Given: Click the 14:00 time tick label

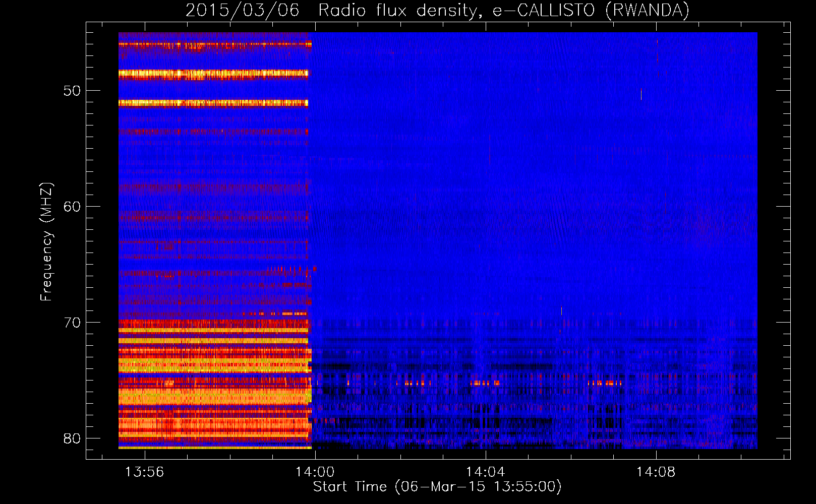Looking at the screenshot, I should pos(315,472).
